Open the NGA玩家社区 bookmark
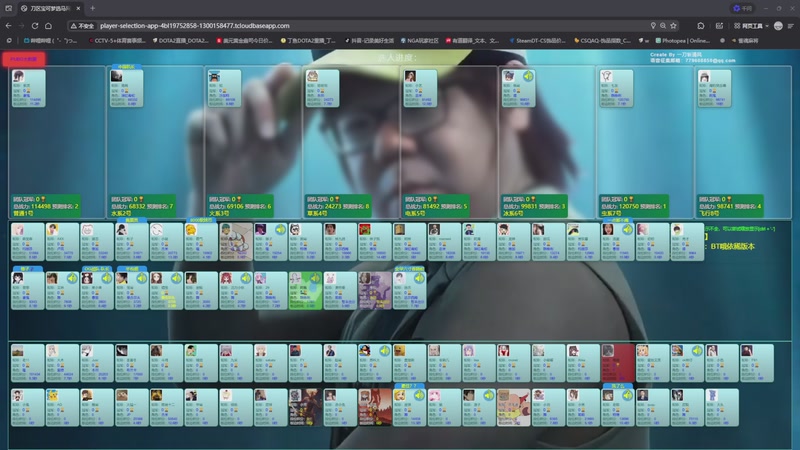800x450 pixels. [419, 40]
